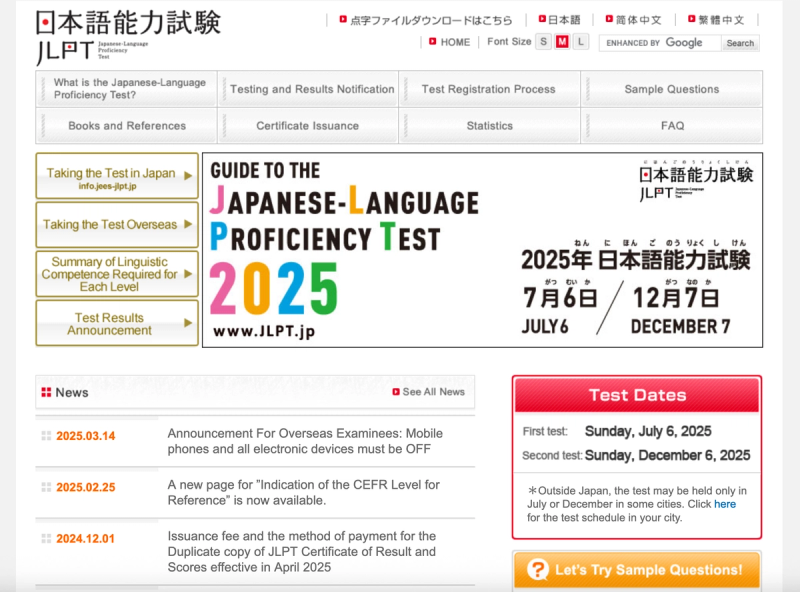800x592 pixels.
Task: Open Summary of Linguistic Competence button
Action: pyautogui.click(x=117, y=274)
